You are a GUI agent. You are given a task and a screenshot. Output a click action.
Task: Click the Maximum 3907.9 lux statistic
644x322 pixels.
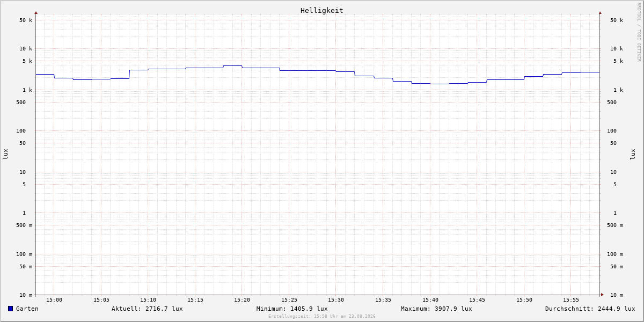point(436,309)
